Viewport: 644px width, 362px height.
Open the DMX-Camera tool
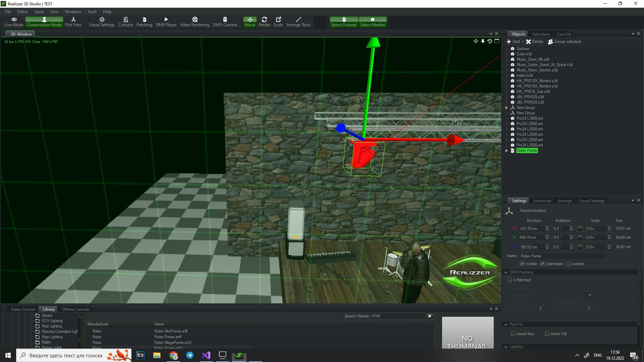[225, 22]
